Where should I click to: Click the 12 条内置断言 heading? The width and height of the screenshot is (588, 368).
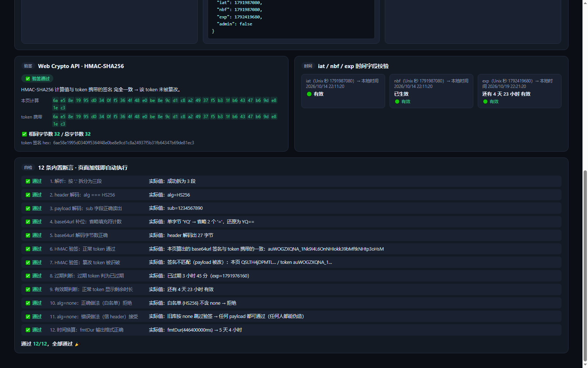tap(83, 168)
